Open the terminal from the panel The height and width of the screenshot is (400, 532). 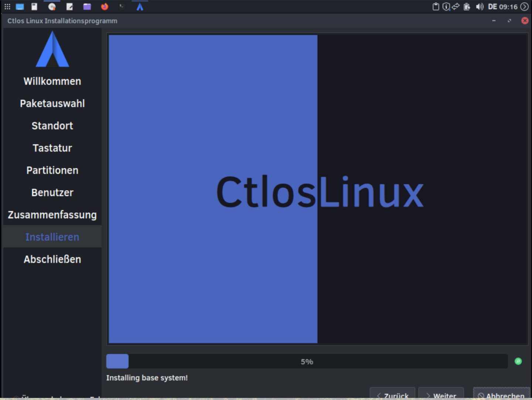(x=122, y=7)
